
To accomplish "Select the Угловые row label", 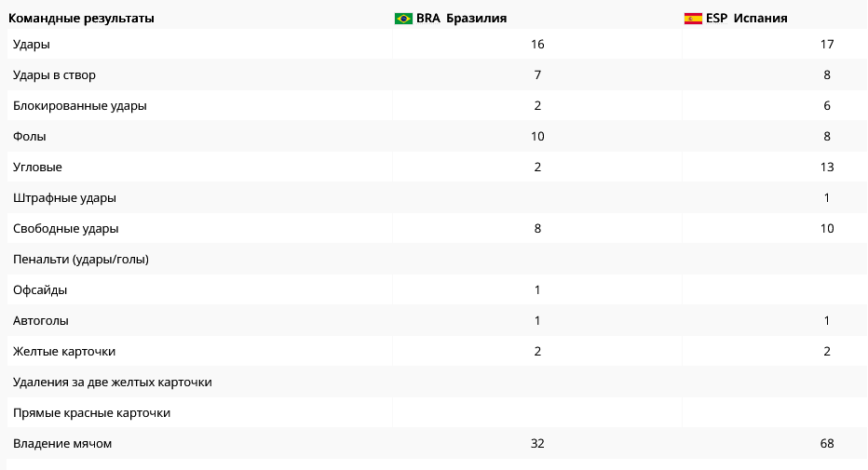I will [37, 167].
